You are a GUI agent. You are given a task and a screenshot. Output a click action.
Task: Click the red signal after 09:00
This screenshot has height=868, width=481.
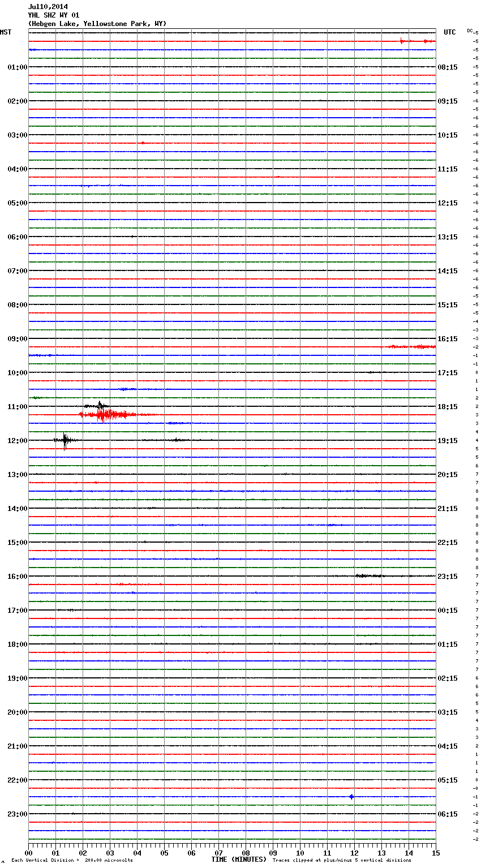[x=411, y=346]
